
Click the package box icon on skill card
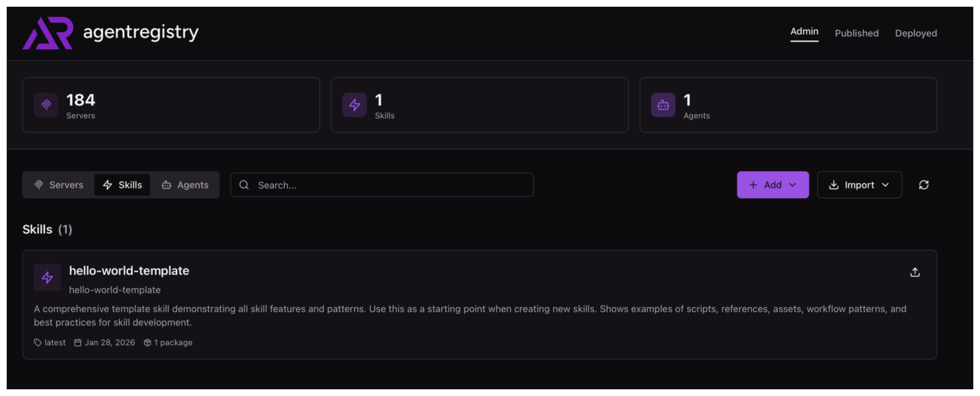click(147, 342)
